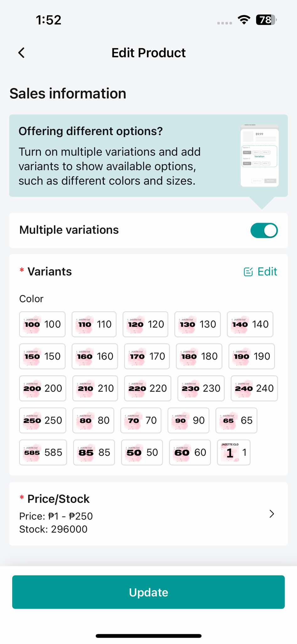
Task: Tap the 250 variant thumbnail image
Action: pyautogui.click(x=32, y=420)
